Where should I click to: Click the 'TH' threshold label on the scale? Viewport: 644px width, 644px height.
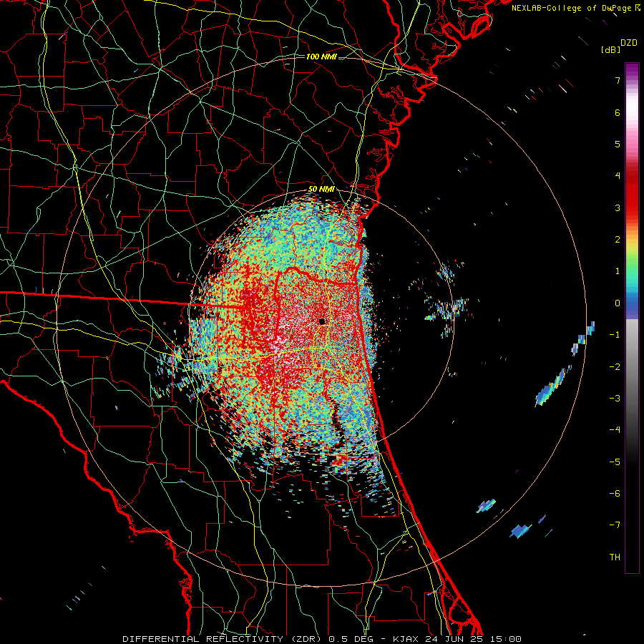[615, 557]
